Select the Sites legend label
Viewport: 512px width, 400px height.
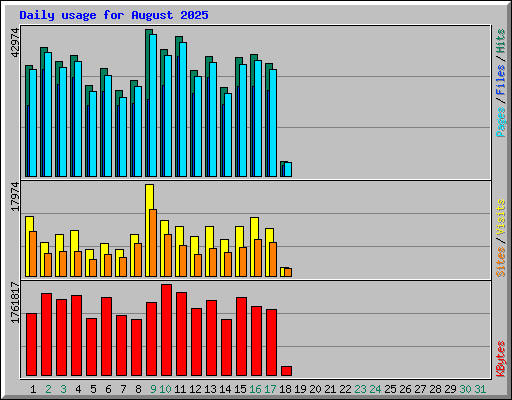[500, 262]
